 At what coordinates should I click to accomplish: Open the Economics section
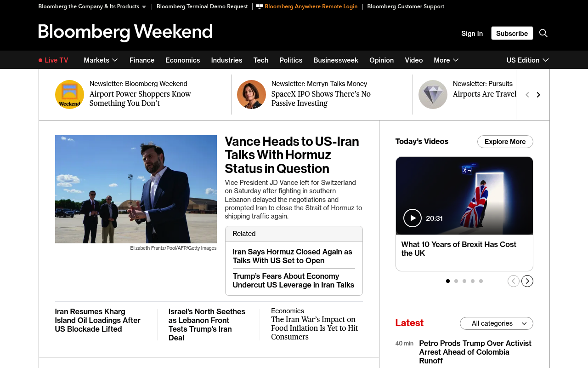click(x=183, y=60)
